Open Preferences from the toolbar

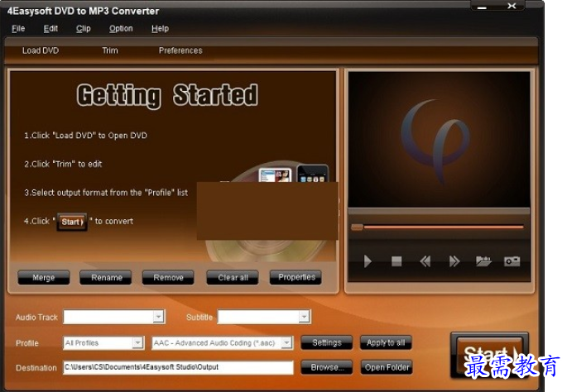click(x=180, y=50)
